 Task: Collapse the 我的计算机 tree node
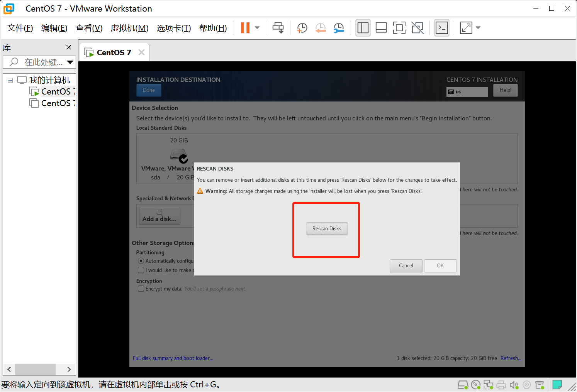click(10, 80)
